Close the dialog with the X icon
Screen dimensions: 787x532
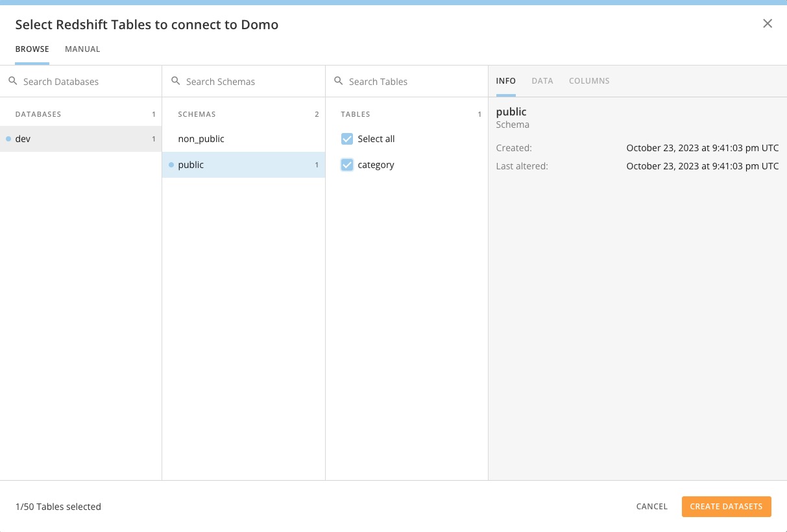coord(768,23)
